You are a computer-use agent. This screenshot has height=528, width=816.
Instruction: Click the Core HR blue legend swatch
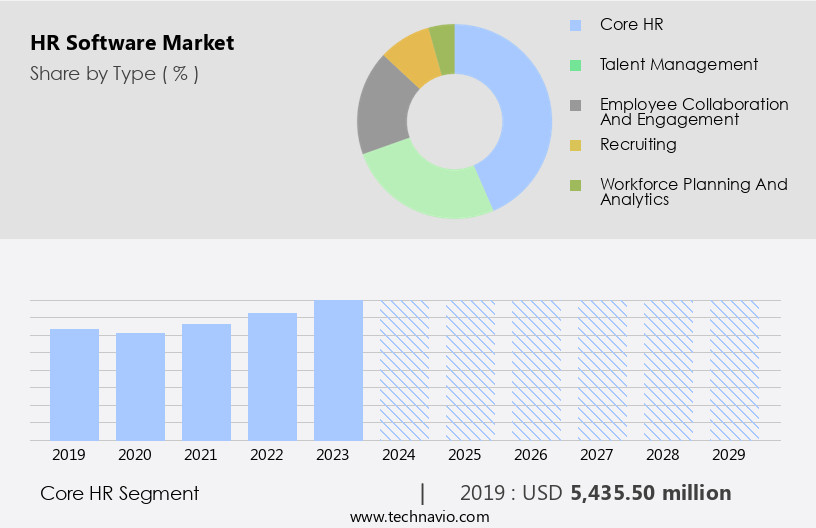click(575, 25)
